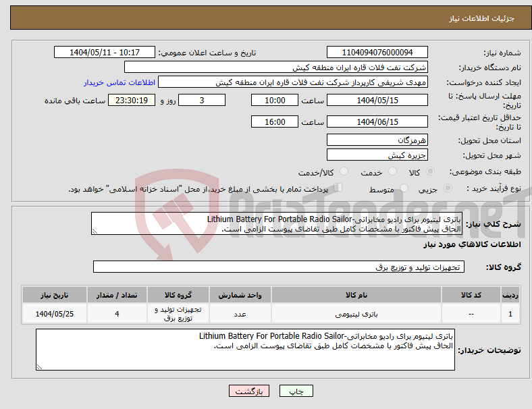532x409 pixels.
Task: Click the واحد شمارش column header
Action: coord(240,295)
